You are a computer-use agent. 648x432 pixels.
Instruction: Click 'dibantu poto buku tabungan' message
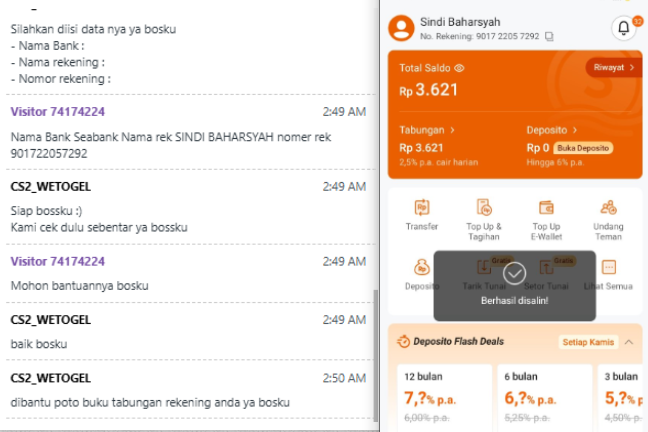click(x=150, y=403)
